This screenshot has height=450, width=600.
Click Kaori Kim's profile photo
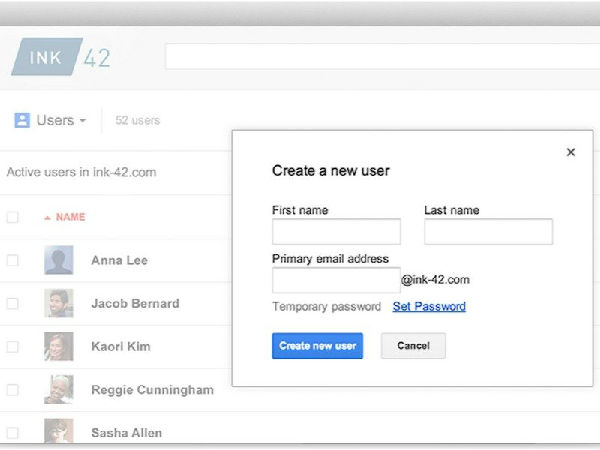58,346
